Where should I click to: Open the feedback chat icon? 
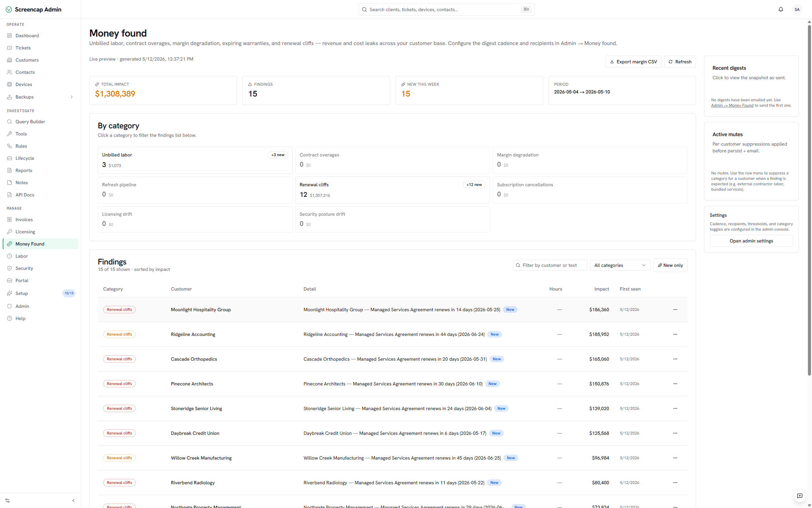tap(799, 496)
